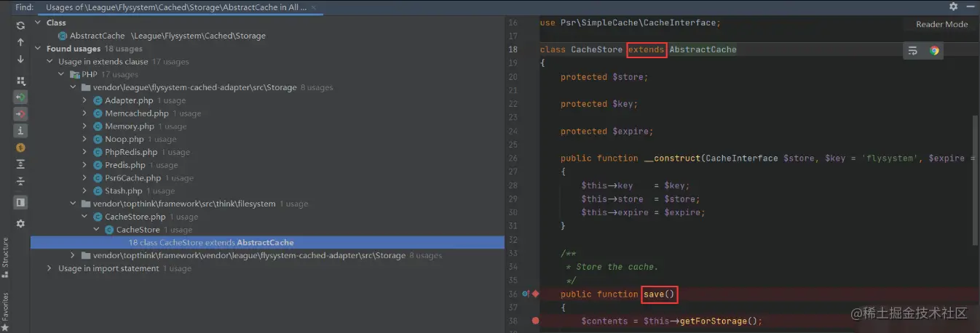Click 'protected $expire;' on line 24
The width and height of the screenshot is (980, 333).
coord(607,131)
